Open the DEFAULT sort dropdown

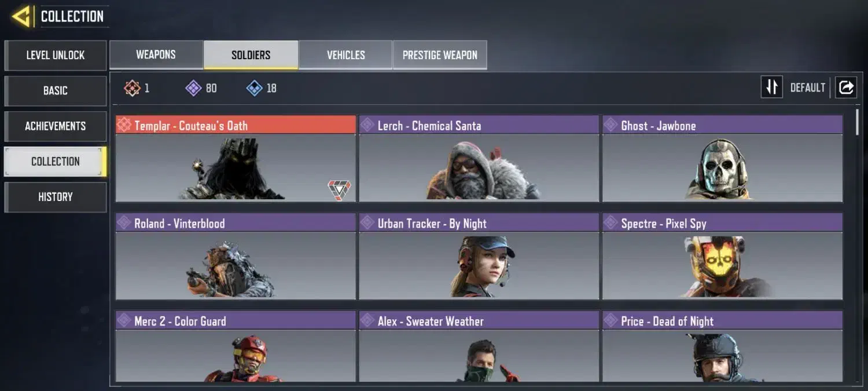click(807, 87)
